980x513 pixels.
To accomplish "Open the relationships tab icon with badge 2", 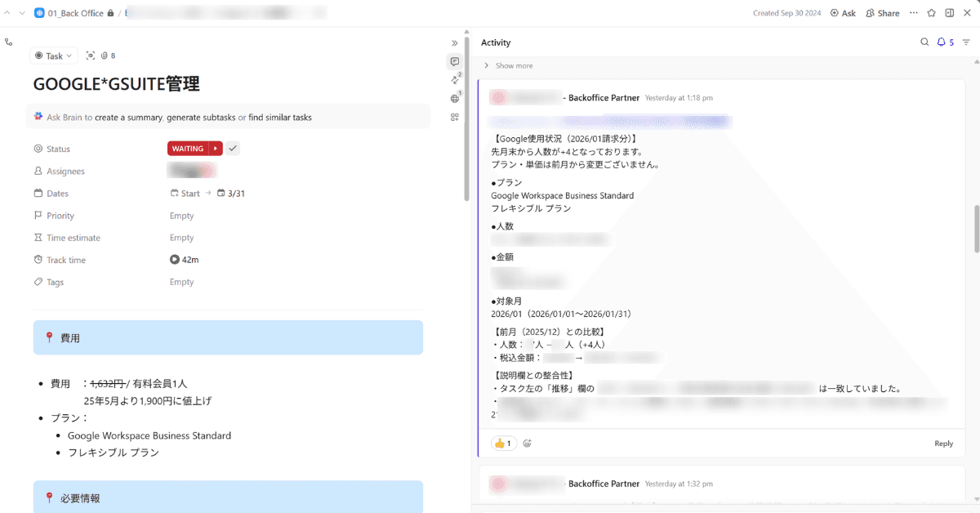I will tap(456, 79).
